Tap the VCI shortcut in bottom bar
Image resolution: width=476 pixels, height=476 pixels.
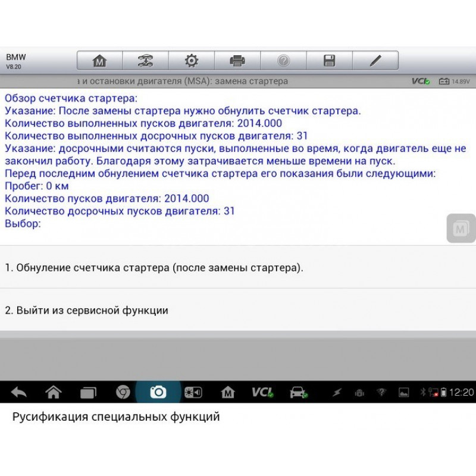pyautogui.click(x=262, y=392)
